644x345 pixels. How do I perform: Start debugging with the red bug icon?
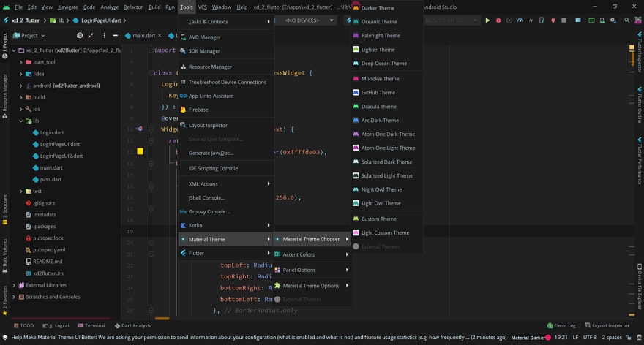click(x=498, y=20)
